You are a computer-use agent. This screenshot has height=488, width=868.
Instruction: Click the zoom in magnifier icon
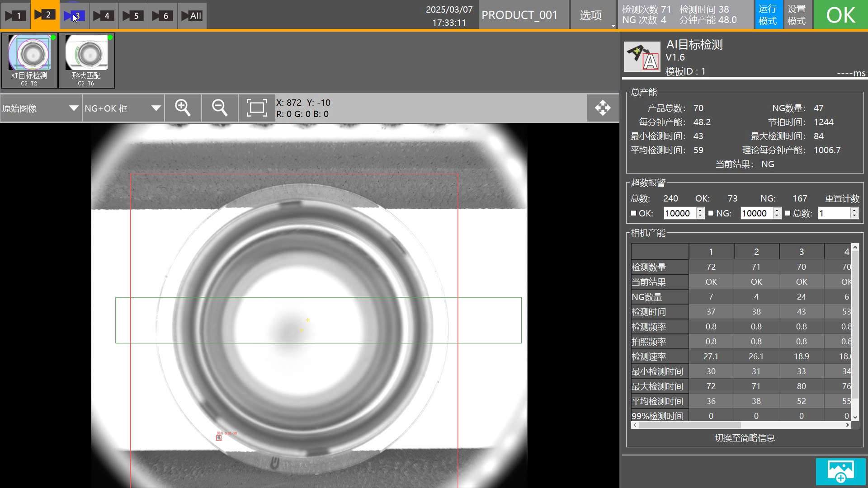183,108
